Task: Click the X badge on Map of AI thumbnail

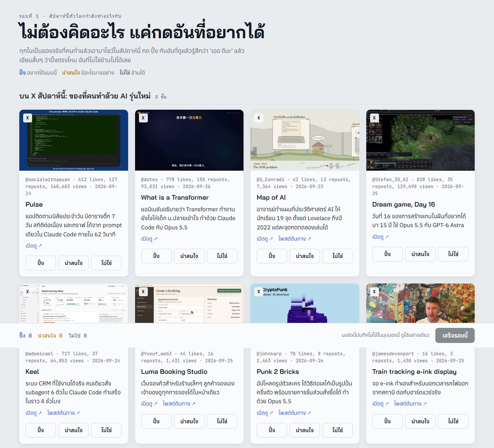Action: (259, 118)
